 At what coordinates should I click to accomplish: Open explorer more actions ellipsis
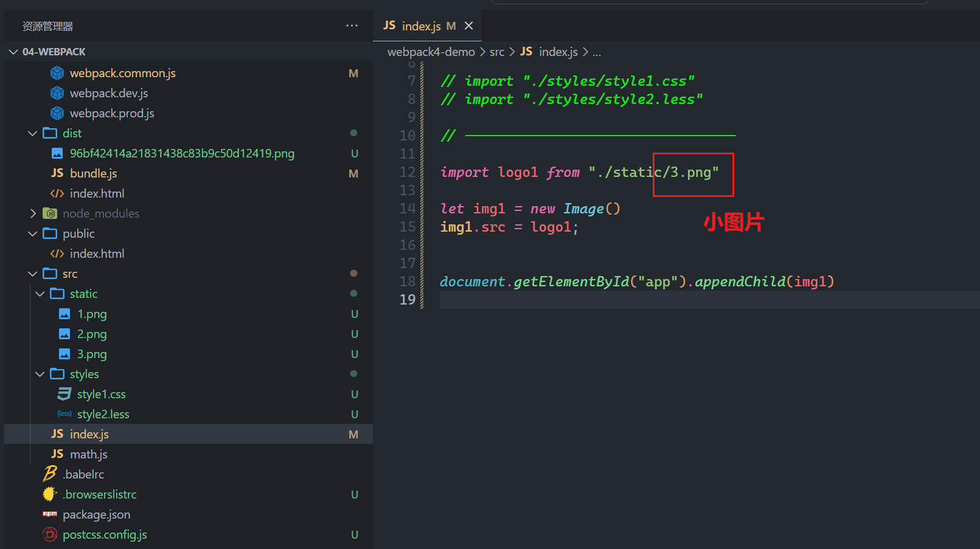click(x=352, y=26)
